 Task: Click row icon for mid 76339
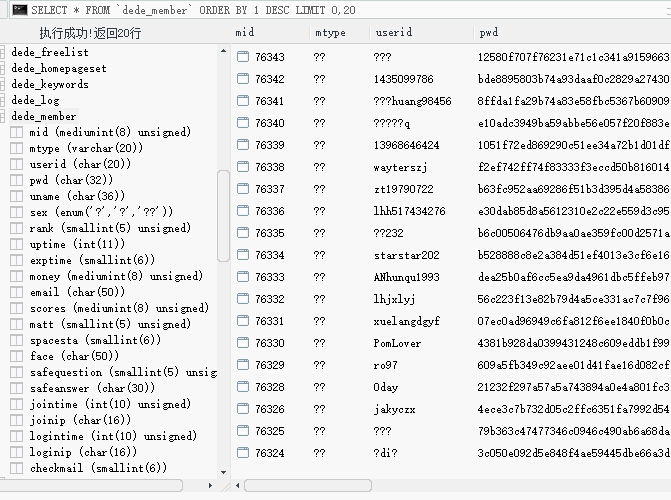(x=243, y=145)
